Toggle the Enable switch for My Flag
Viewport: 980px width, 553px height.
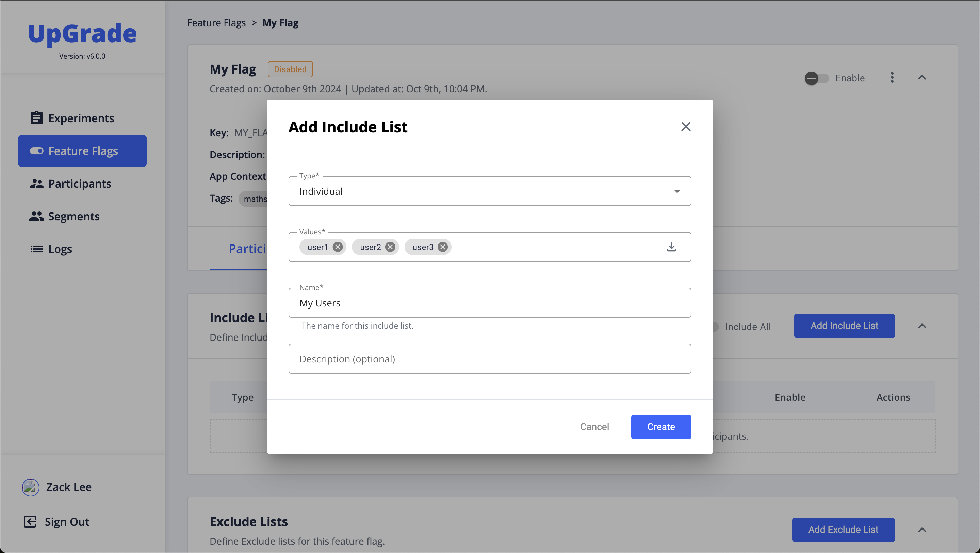(x=816, y=78)
